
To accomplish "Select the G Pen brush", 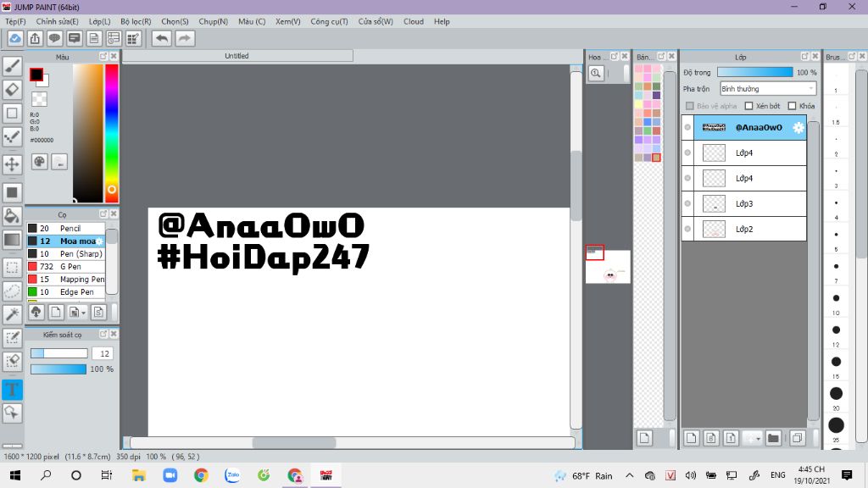I will click(66, 267).
